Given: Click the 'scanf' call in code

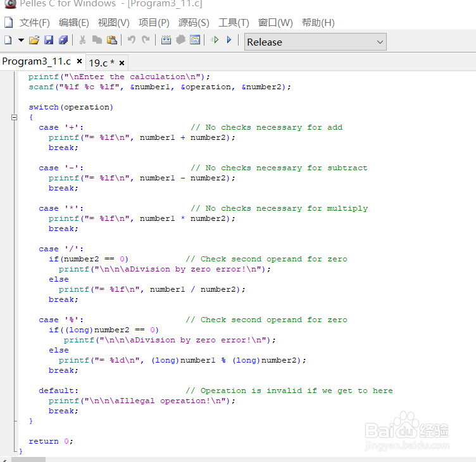Looking at the screenshot, I should [x=41, y=87].
